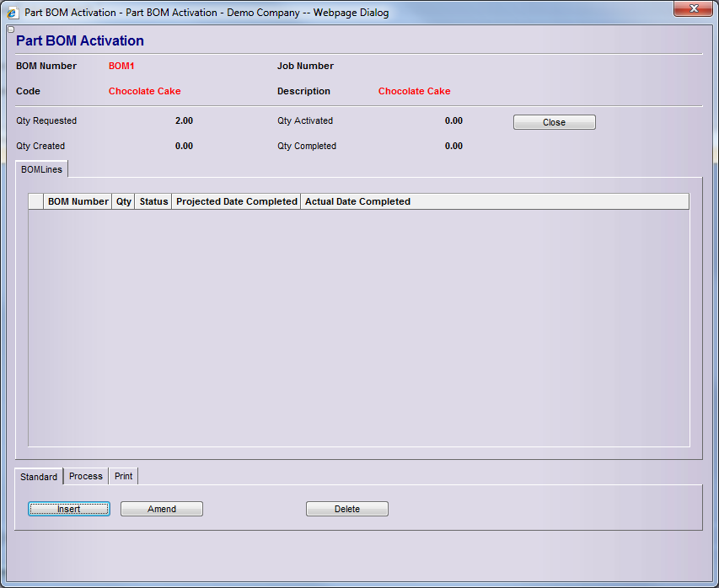
Task: Click the Chocolate Cake value next to Code
Action: click(x=144, y=91)
